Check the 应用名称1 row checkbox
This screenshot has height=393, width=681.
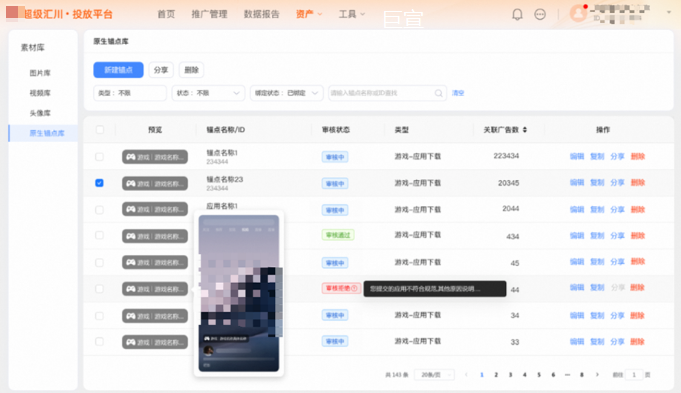pos(99,210)
